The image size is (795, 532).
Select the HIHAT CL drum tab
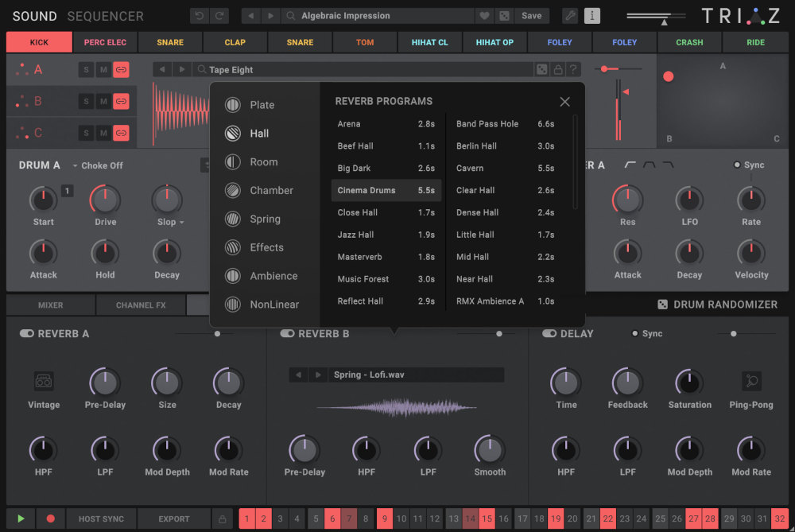click(429, 42)
